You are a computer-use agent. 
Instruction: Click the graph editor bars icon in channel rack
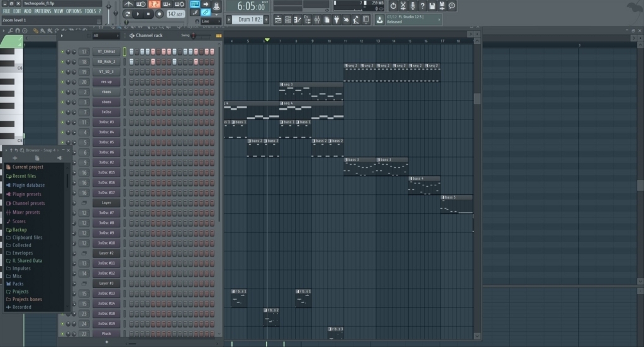pos(218,36)
